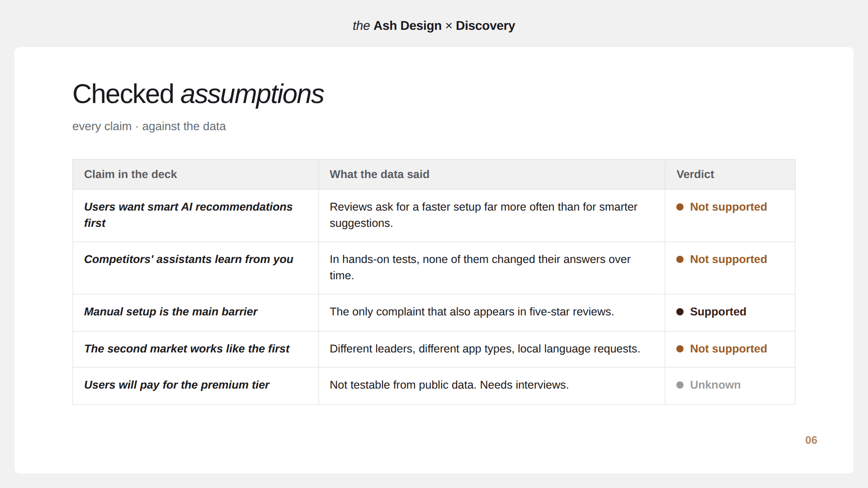
Task: Click the page number '06'
Action: [x=811, y=440]
